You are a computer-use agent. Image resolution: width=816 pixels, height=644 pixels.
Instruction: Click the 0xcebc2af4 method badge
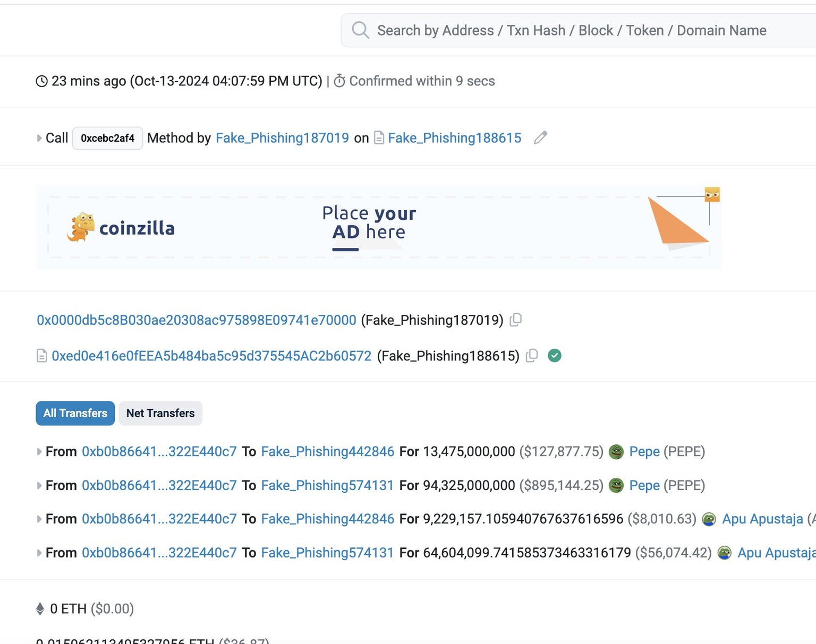point(107,138)
